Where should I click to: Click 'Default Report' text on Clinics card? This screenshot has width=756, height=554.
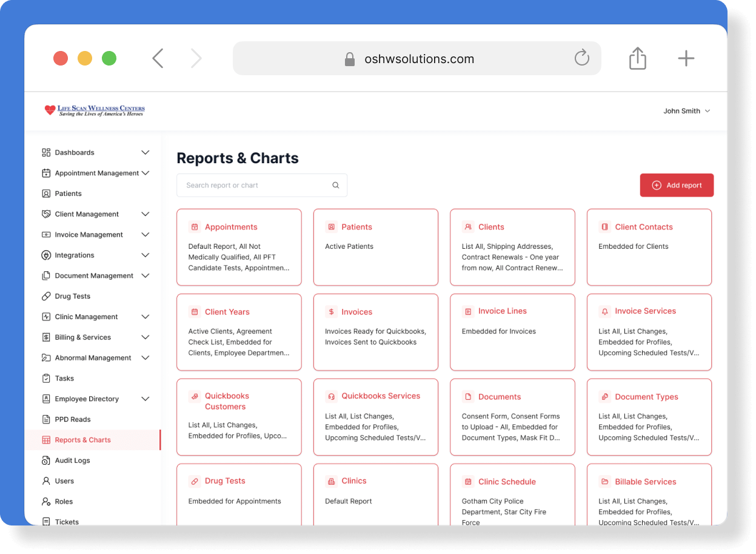tap(349, 501)
